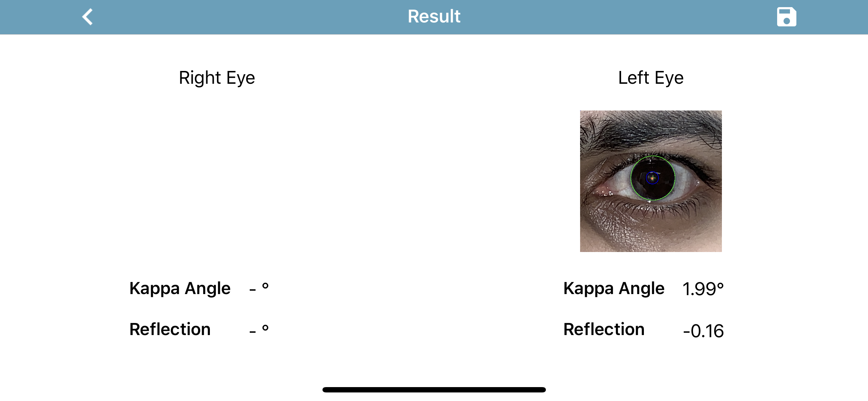Viewport: 868px width, 401px height.
Task: Tap the empty right eye image area
Action: (217, 181)
